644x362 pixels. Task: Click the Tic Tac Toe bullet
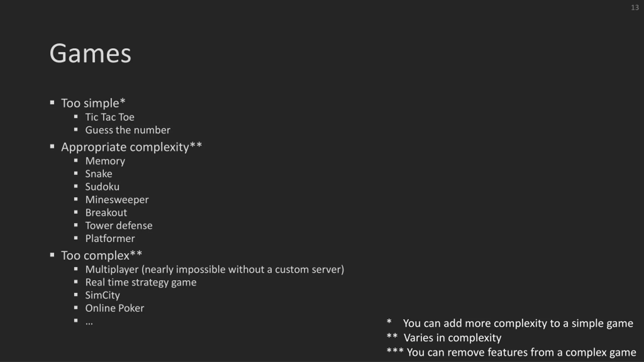(110, 117)
